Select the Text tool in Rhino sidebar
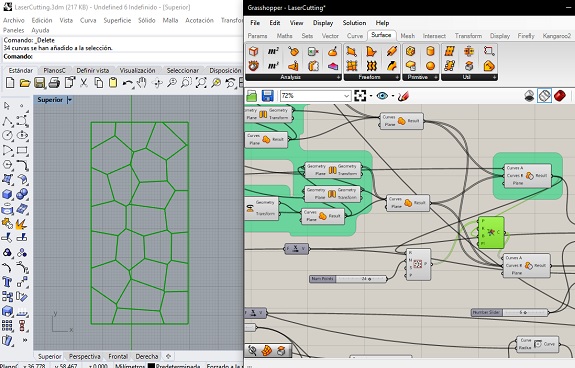Viewport: 575px width, 368px height. point(7,282)
